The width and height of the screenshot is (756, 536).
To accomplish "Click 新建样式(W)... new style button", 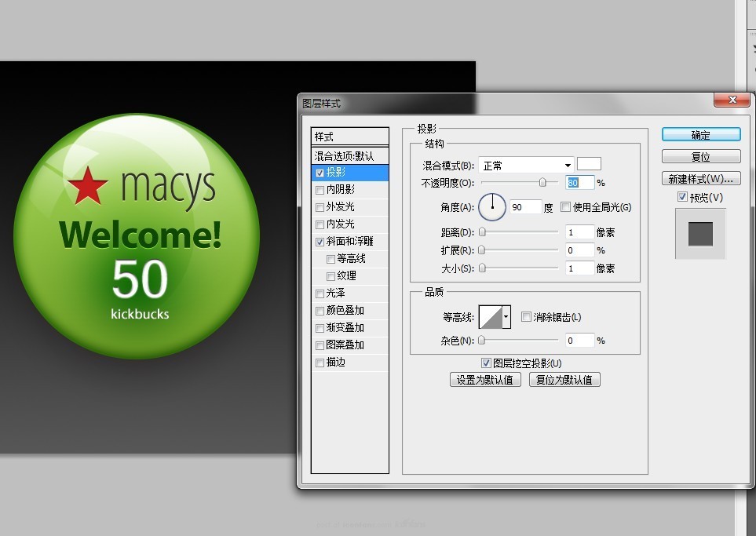I will 701,179.
